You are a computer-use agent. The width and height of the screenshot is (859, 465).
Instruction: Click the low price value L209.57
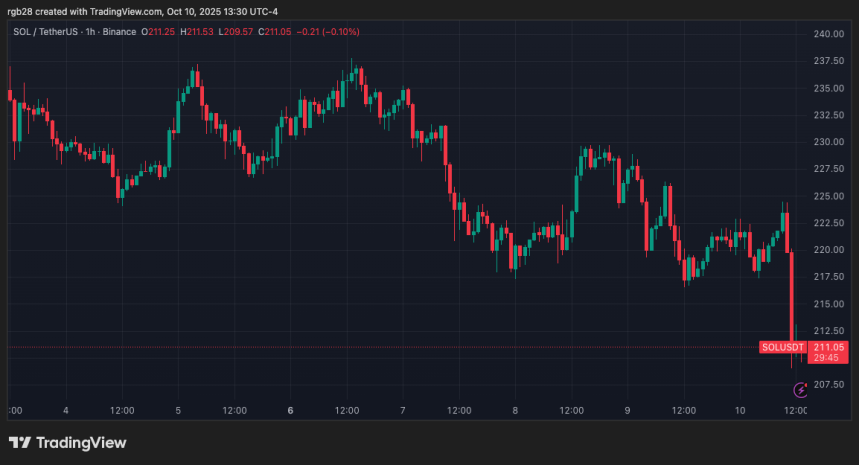[x=238, y=32]
